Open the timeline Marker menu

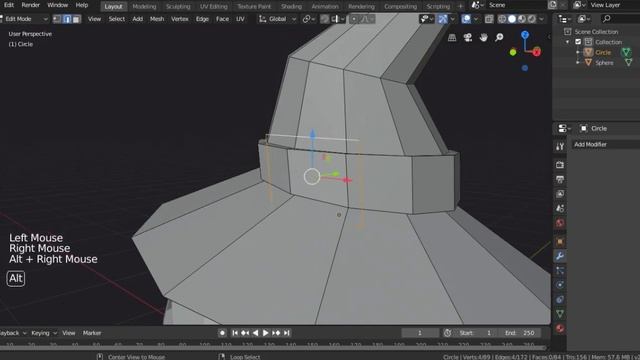click(x=92, y=333)
